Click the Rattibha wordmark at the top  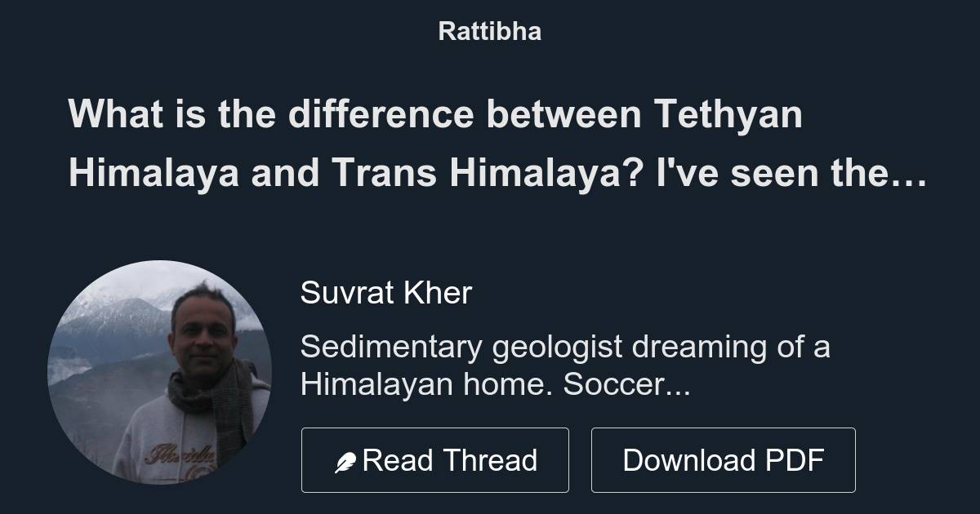point(490,32)
